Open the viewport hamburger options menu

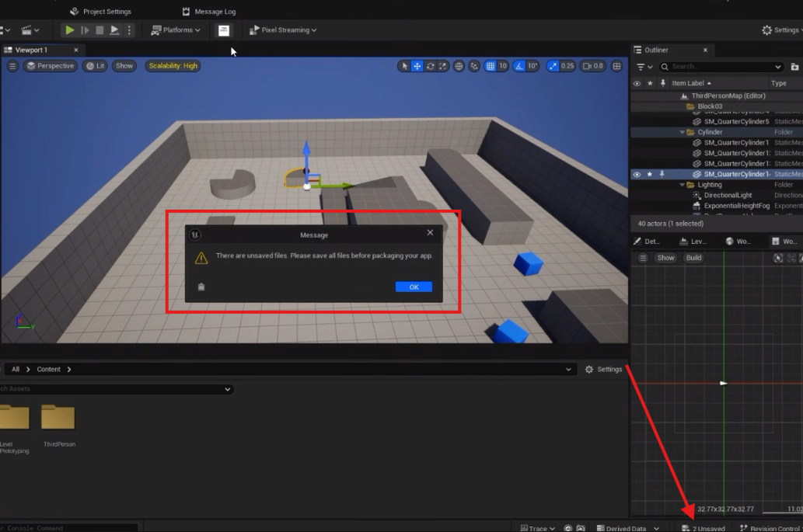pyautogui.click(x=12, y=66)
